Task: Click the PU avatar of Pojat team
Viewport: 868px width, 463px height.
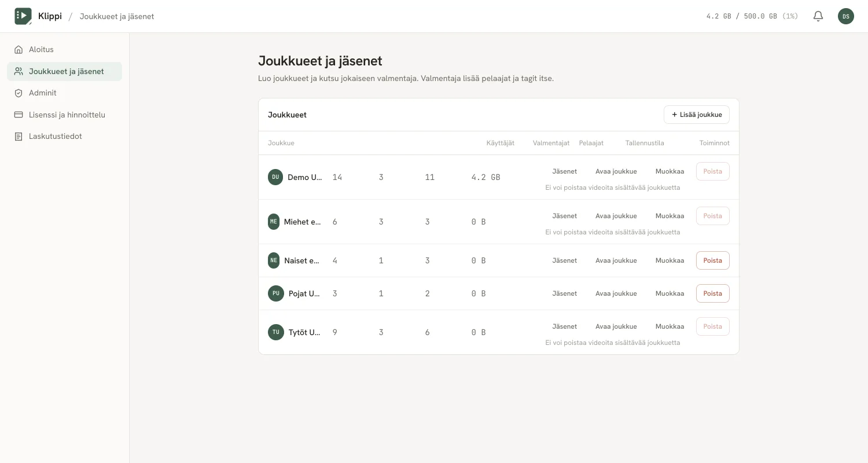Action: tap(276, 293)
